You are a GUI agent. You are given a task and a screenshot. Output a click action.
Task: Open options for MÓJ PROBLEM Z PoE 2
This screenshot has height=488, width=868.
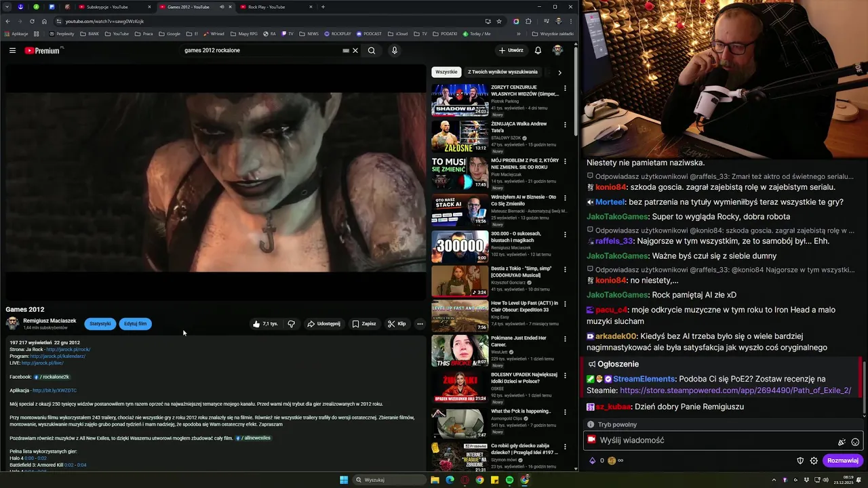pos(565,161)
